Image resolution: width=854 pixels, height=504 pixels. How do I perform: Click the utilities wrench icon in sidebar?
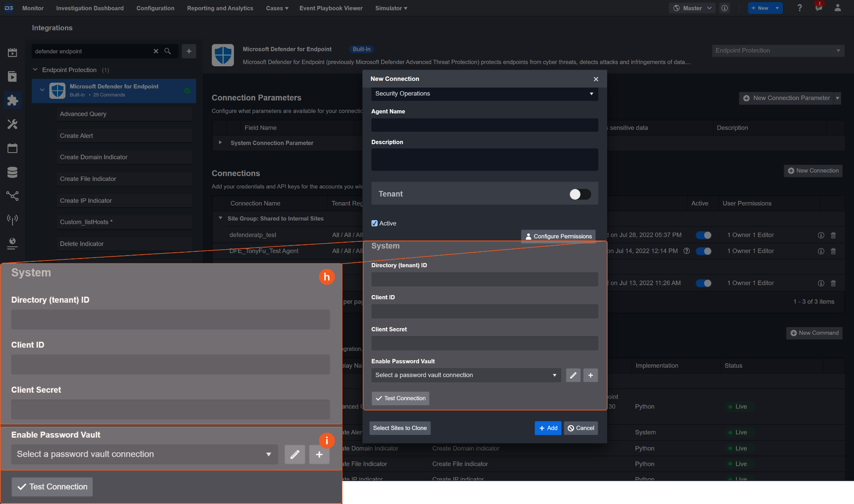coord(13,124)
